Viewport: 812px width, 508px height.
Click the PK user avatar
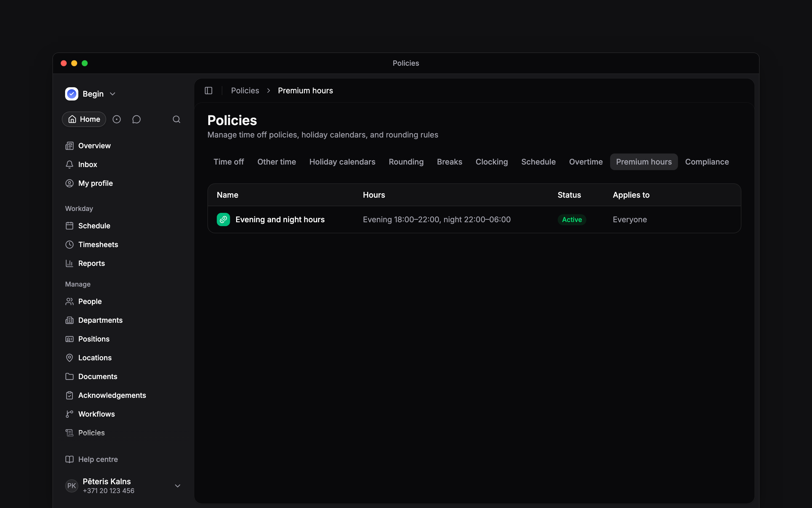(x=71, y=486)
